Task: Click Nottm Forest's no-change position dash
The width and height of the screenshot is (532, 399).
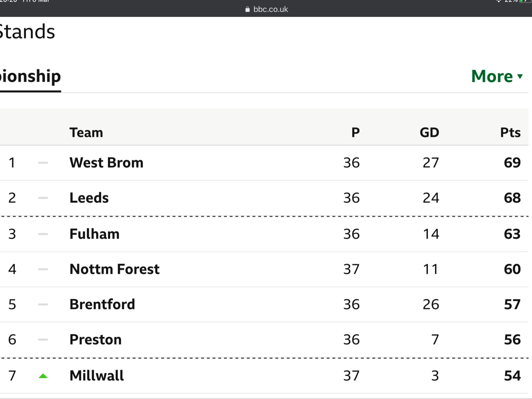Action: [43, 269]
